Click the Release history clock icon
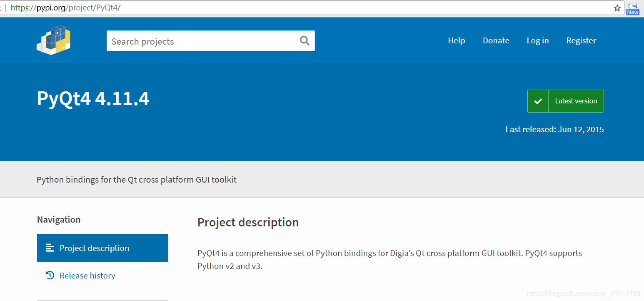644x301 pixels. 50,275
